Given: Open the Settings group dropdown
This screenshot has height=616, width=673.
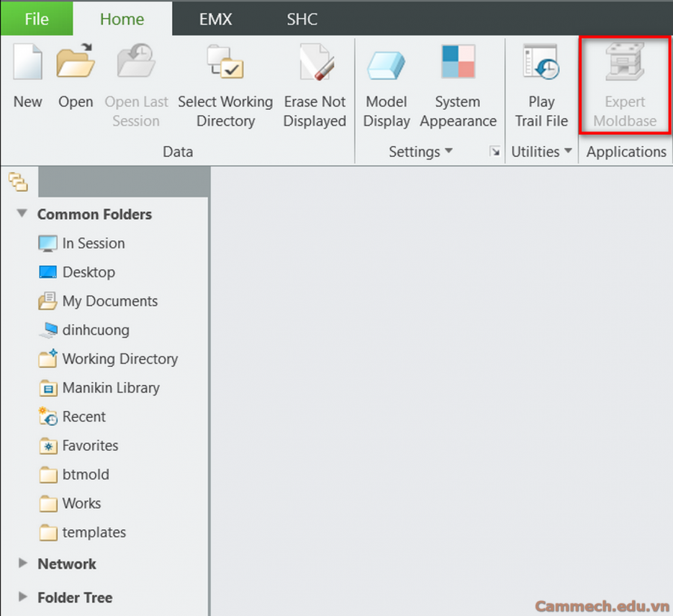Looking at the screenshot, I should (449, 151).
